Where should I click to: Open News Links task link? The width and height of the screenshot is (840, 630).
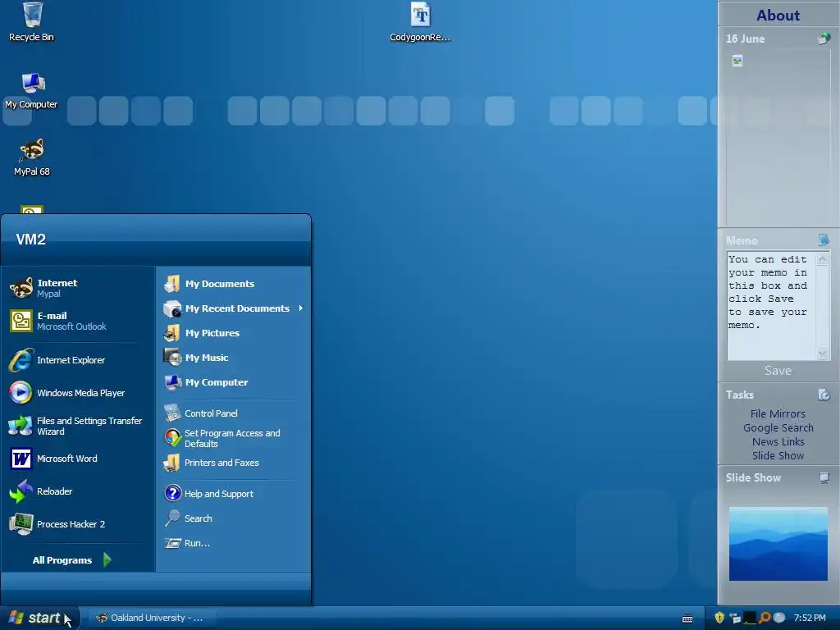(x=778, y=441)
